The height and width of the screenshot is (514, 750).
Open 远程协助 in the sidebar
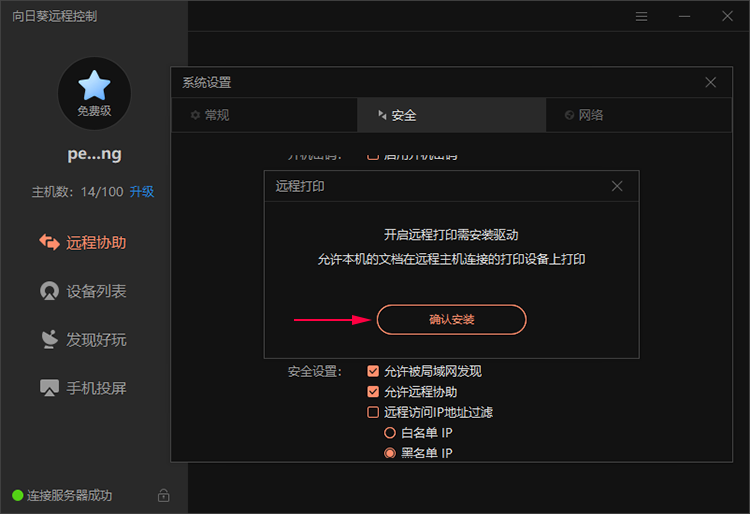tap(83, 242)
